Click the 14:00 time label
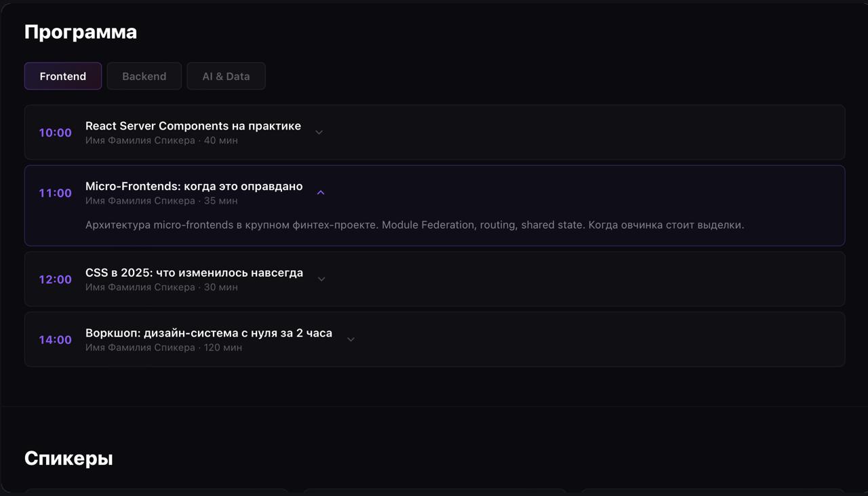The width and height of the screenshot is (868, 496). click(x=55, y=340)
